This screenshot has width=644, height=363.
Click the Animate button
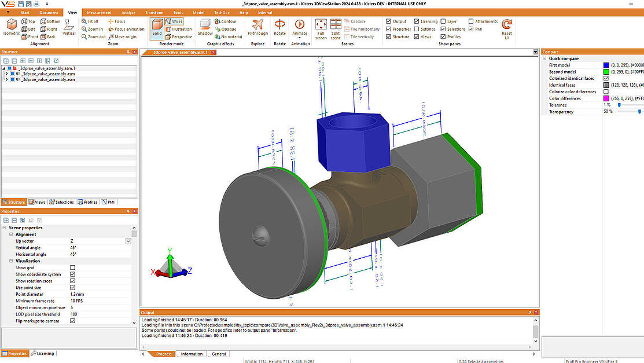[x=299, y=28]
